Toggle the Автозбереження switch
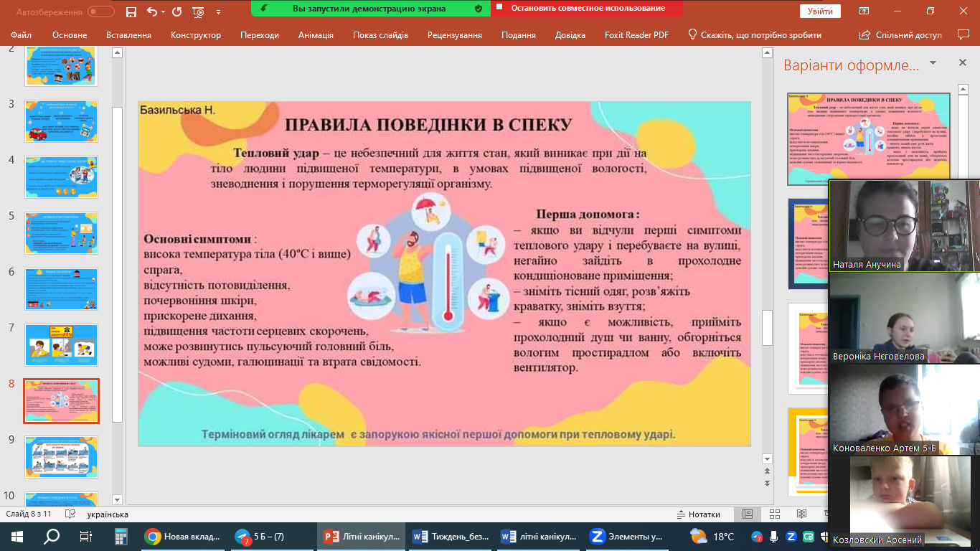Screen dimensions: 980x551 coord(100,11)
